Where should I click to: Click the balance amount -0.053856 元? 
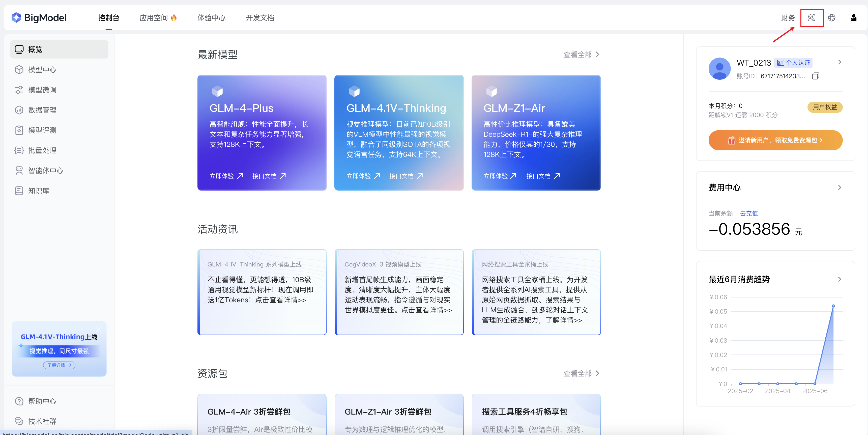click(x=755, y=229)
